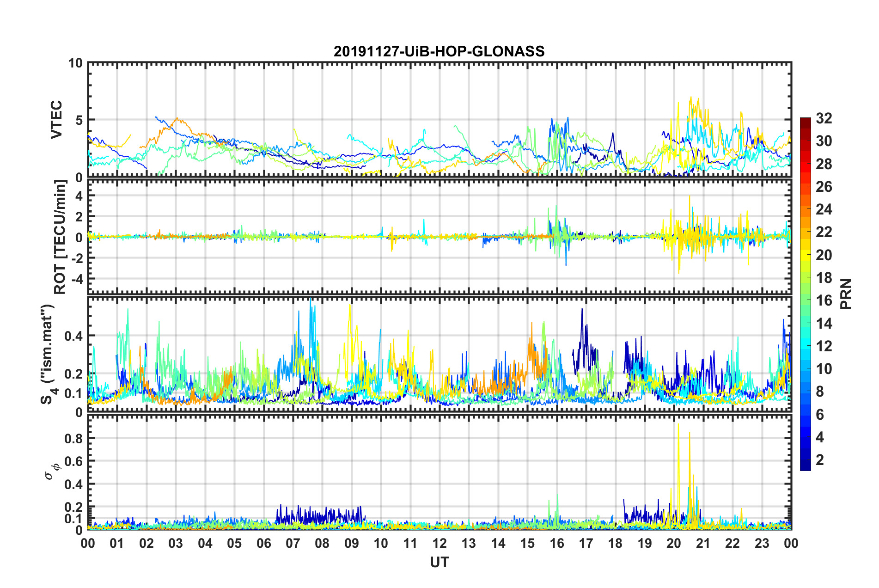Click the ROT [TECU/min] axis label

click(60, 237)
